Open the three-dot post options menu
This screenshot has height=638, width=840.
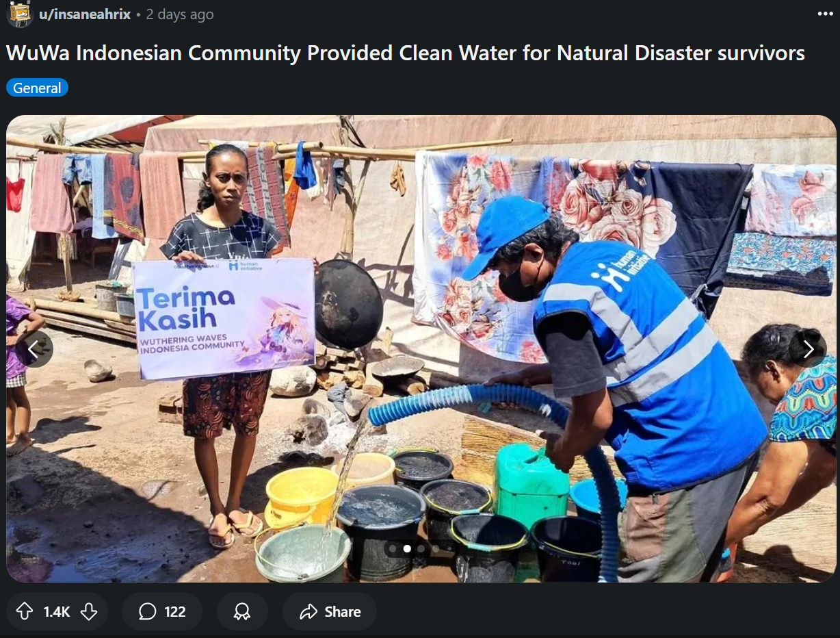tap(825, 14)
